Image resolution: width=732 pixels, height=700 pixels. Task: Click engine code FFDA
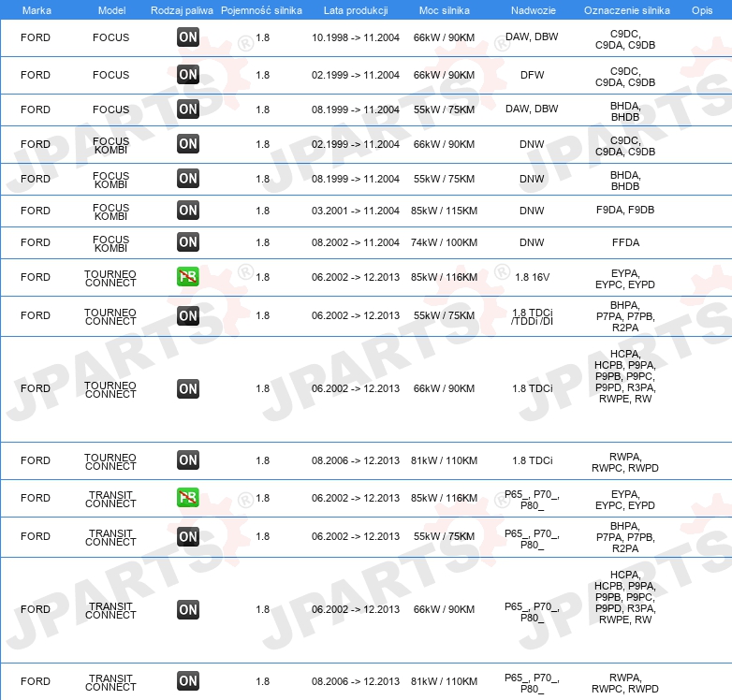coord(625,242)
